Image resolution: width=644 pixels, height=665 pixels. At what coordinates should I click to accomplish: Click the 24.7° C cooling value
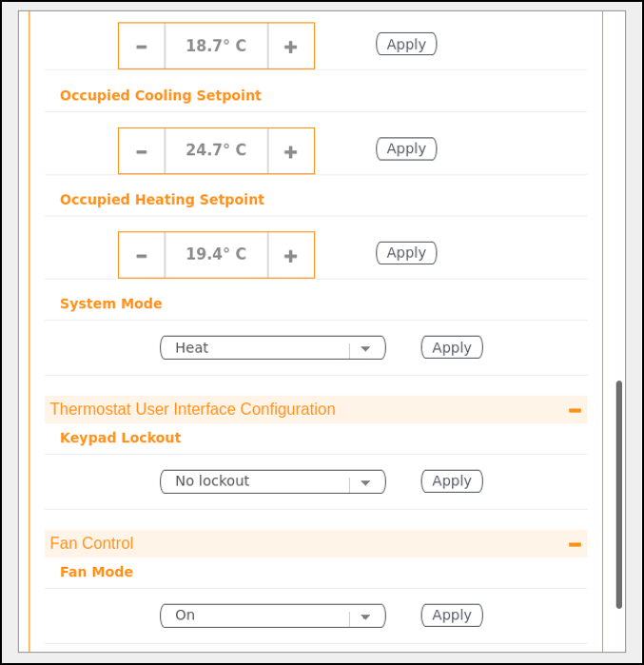pos(216,151)
